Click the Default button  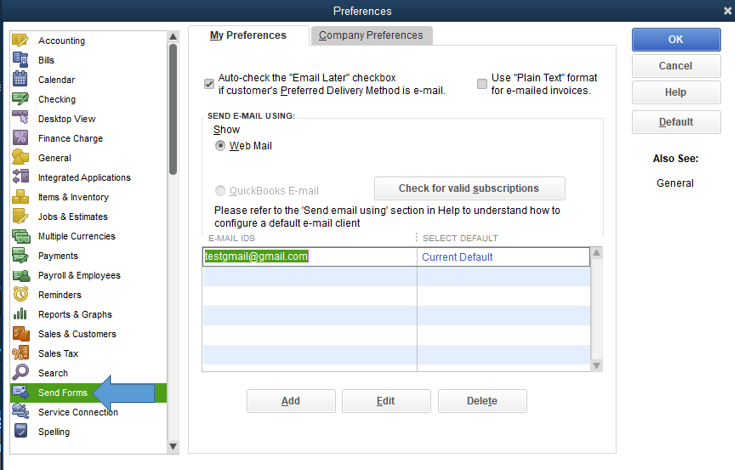pyautogui.click(x=676, y=122)
